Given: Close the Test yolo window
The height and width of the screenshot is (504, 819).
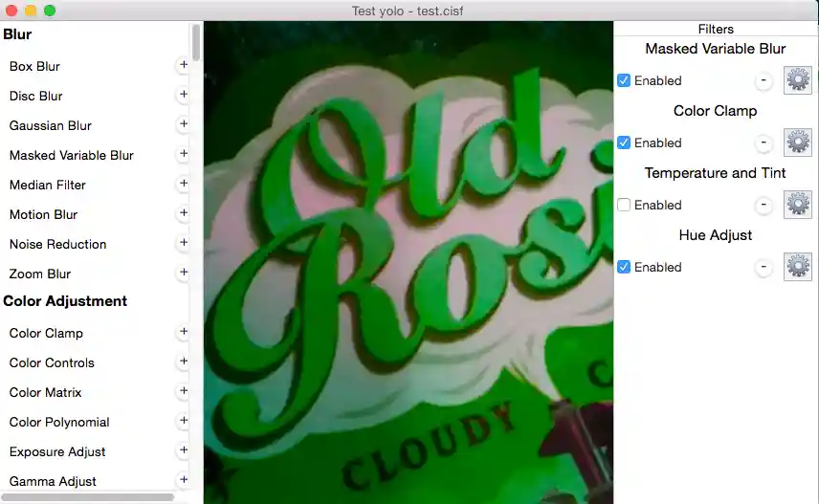Looking at the screenshot, I should click(x=11, y=11).
